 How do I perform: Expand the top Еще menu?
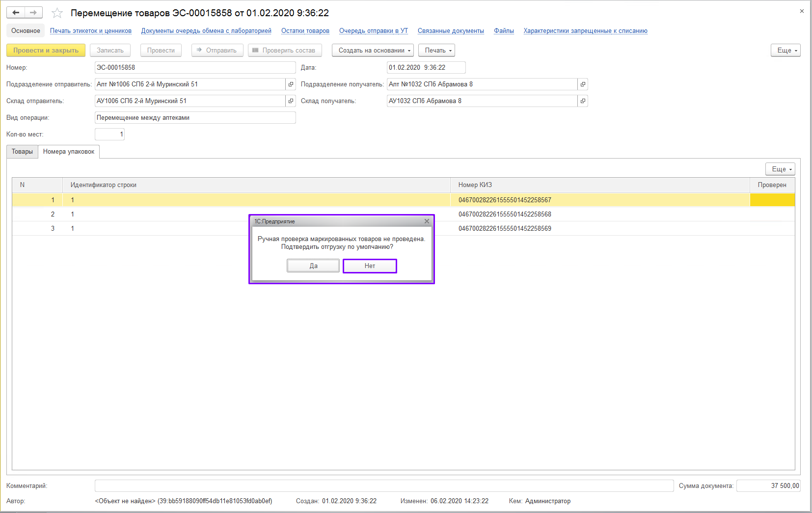(785, 51)
